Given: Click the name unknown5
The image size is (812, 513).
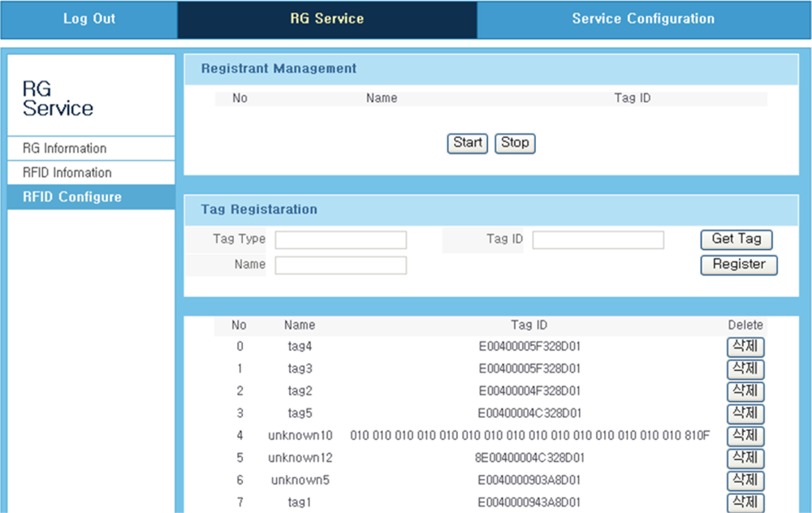Looking at the screenshot, I should pyautogui.click(x=300, y=480).
